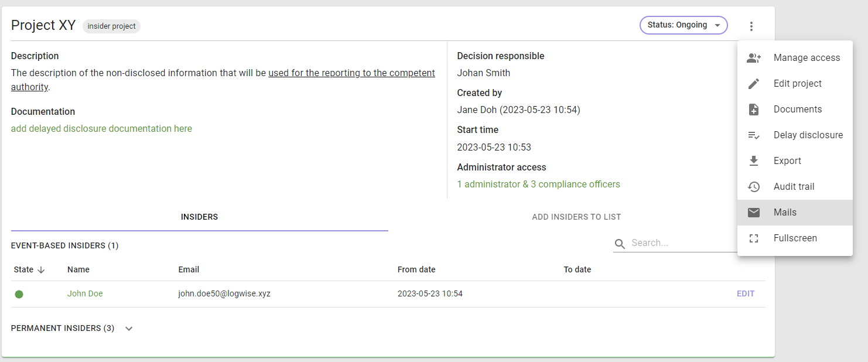Open the three-dot more options menu
Viewport: 868px width, 362px height.
(751, 26)
